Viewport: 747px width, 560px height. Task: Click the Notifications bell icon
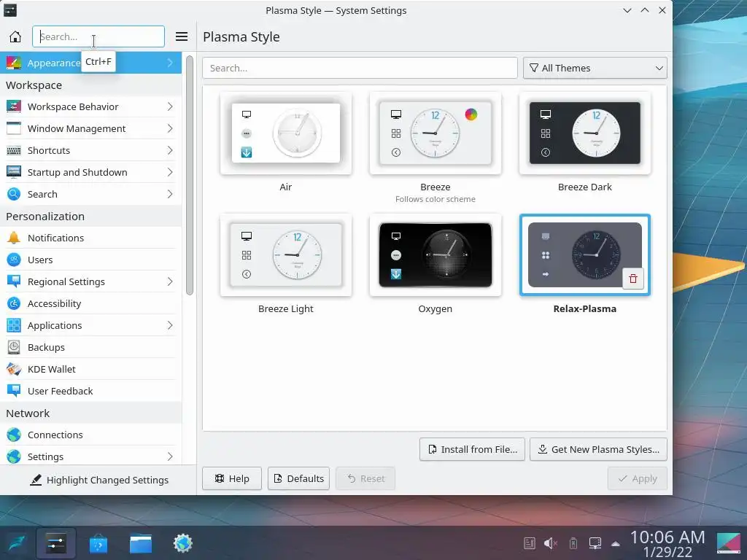coord(14,238)
